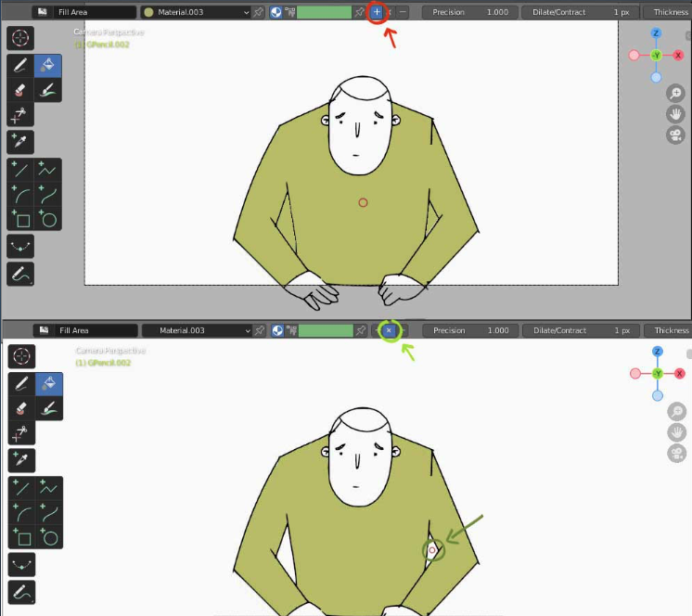Enable Vertex Color mode in top header
This screenshot has width=692, height=616.
[290, 12]
